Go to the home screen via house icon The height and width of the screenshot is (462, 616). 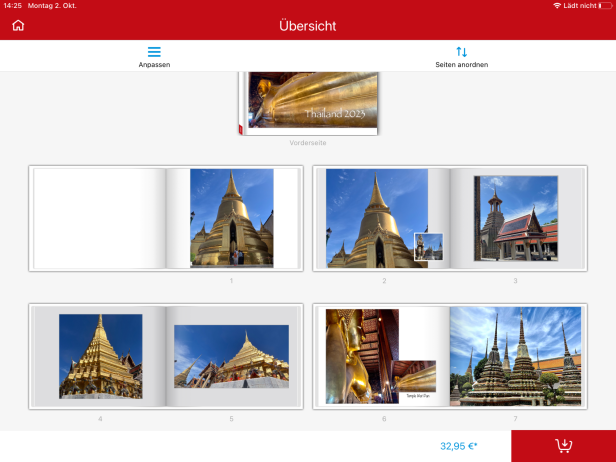pos(18,26)
